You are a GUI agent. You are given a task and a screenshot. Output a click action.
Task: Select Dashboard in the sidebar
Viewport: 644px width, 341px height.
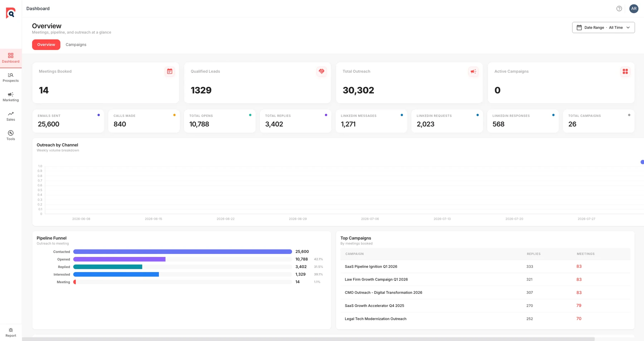11,58
